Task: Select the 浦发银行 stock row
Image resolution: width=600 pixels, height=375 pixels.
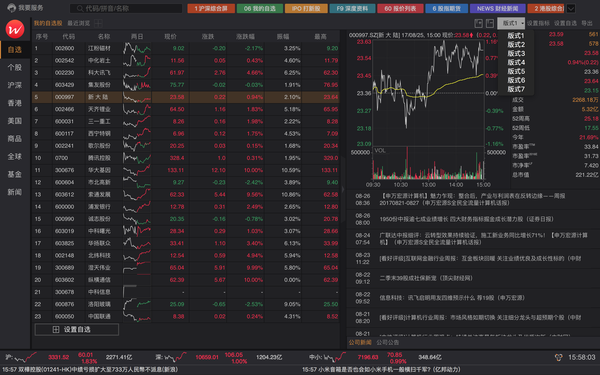Action: (186, 207)
